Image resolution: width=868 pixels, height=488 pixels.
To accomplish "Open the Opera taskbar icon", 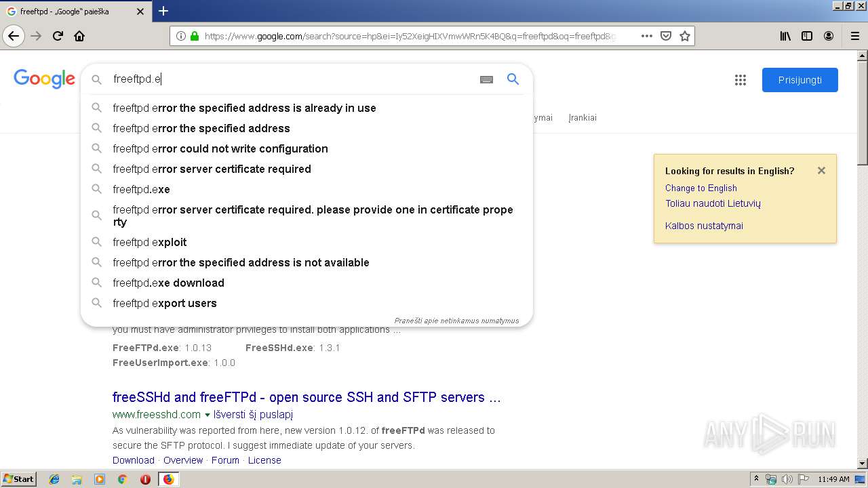I will (x=145, y=479).
